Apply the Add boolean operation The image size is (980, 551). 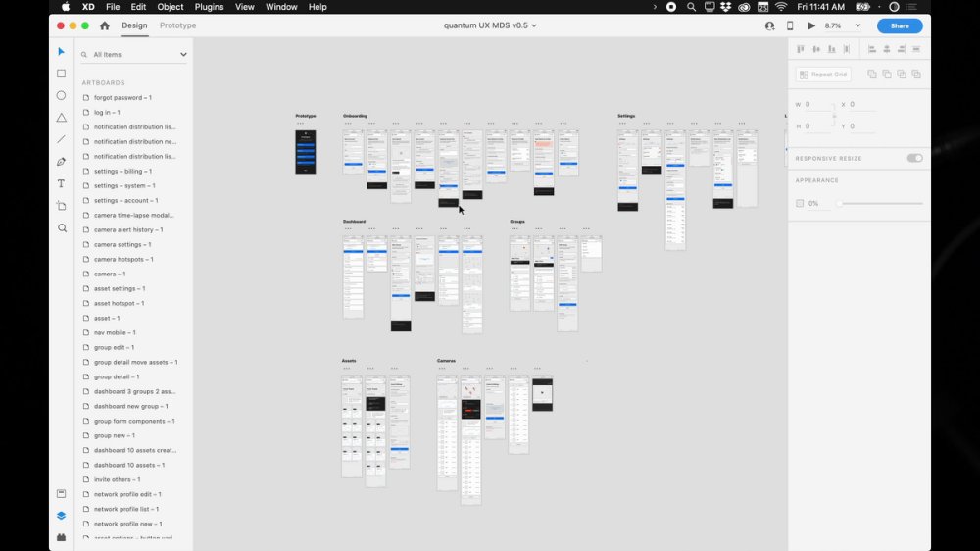(872, 74)
